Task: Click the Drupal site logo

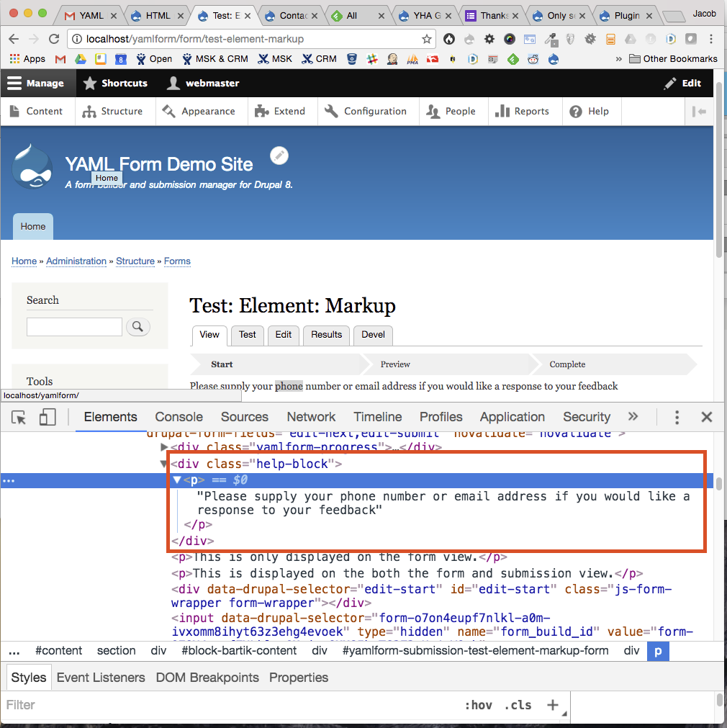Action: pos(32,166)
